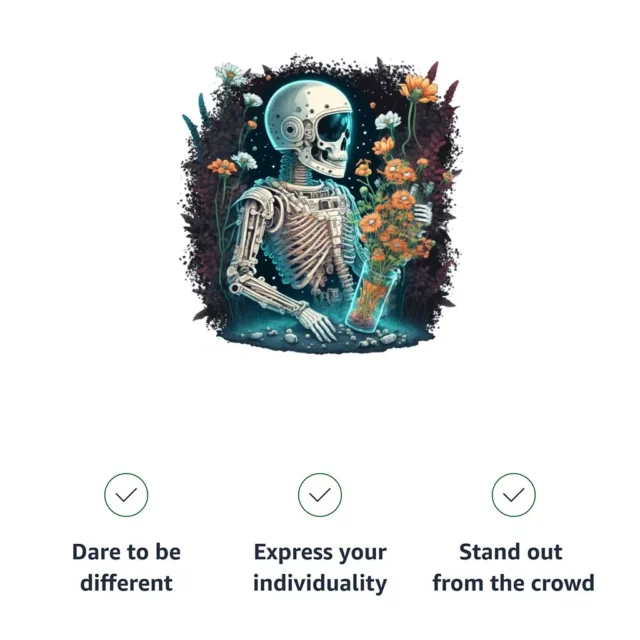This screenshot has height=640, width=640.
Task: Click the gloved hand gripping the bouquet
Action: [x=423, y=212]
